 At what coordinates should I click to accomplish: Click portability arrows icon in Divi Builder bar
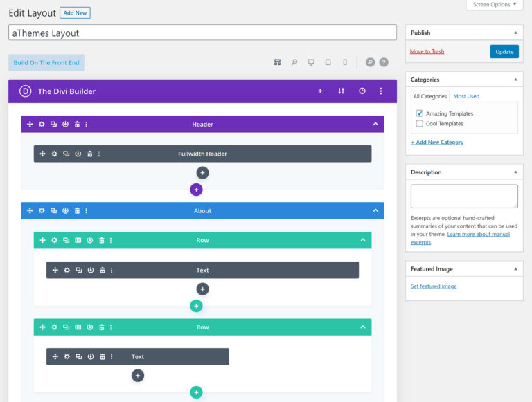coord(341,91)
